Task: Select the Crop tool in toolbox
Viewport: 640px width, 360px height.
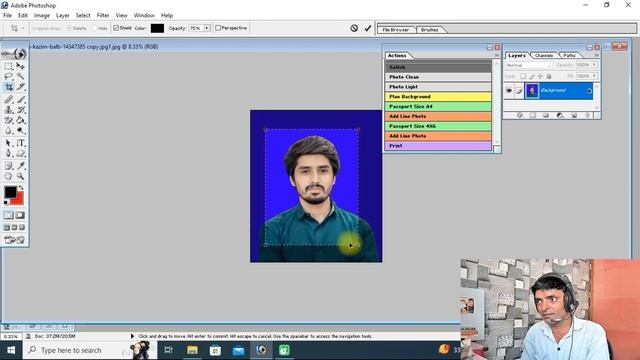Action: (x=9, y=87)
